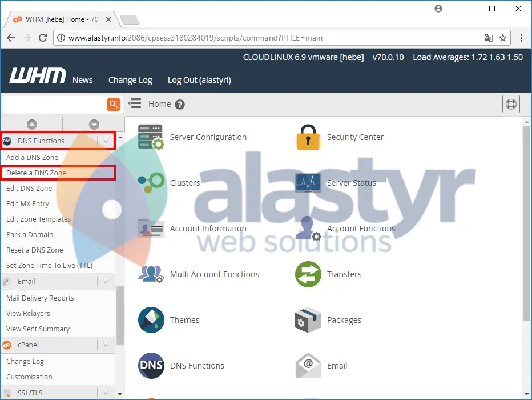Open Mail Delivery Reports
The image size is (532, 400).
click(40, 298)
